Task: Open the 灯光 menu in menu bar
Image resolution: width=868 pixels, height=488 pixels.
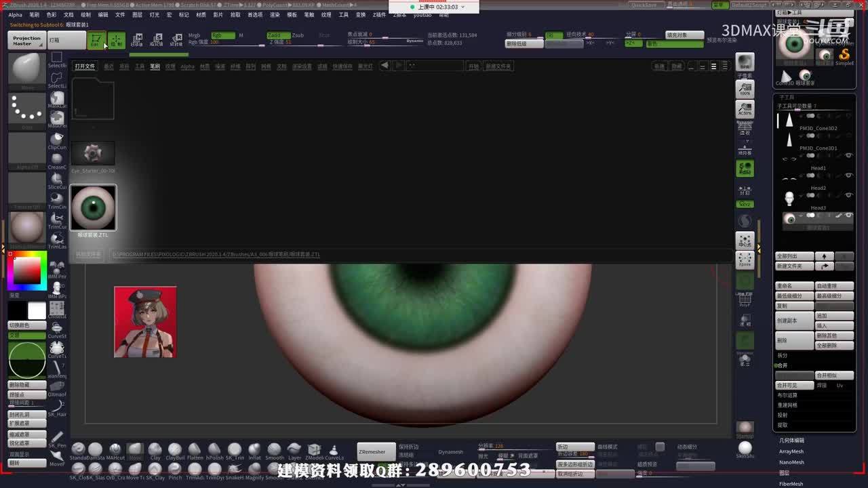Action: pos(155,14)
